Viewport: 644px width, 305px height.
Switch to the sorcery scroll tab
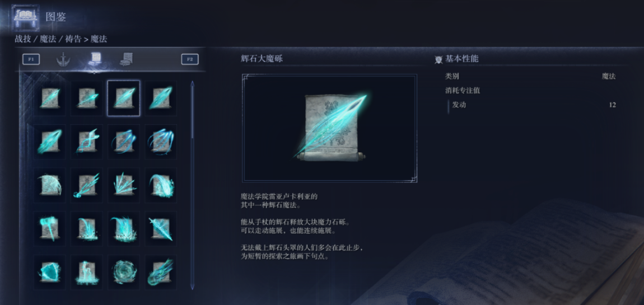tap(95, 59)
